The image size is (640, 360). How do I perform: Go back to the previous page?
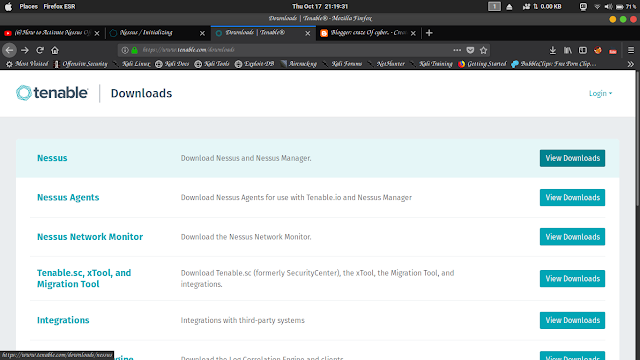[x=9, y=50]
